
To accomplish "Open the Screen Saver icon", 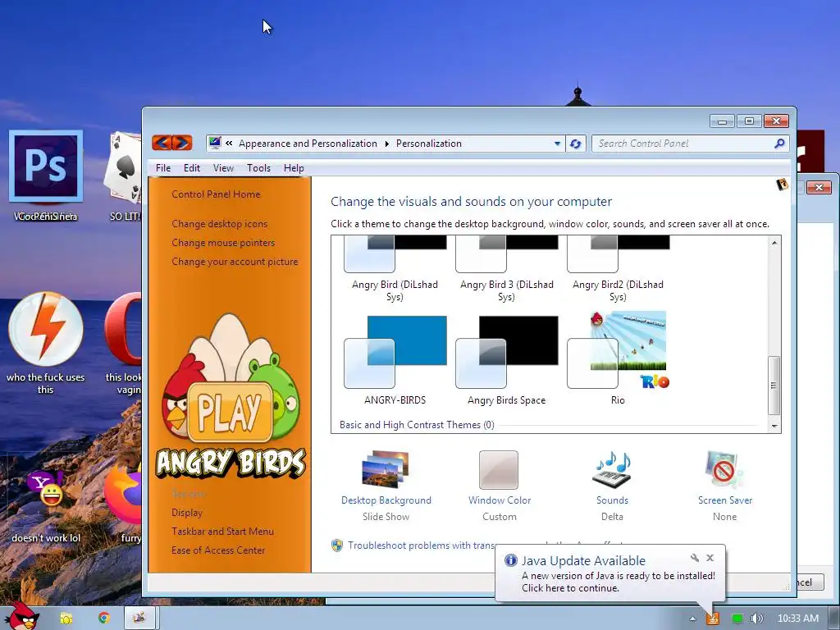I will 724,470.
